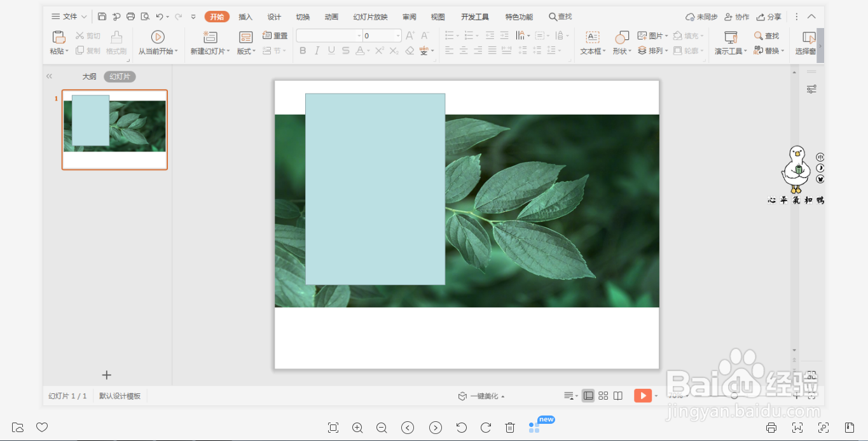868x441 pixels.
Task: Switch to the 大纲 (Outline) panel tab
Action: [89, 76]
